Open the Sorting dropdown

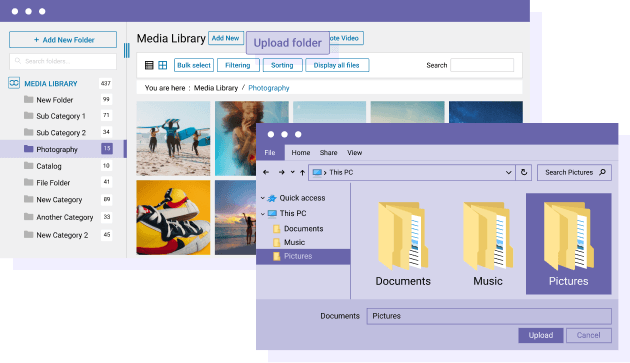282,65
